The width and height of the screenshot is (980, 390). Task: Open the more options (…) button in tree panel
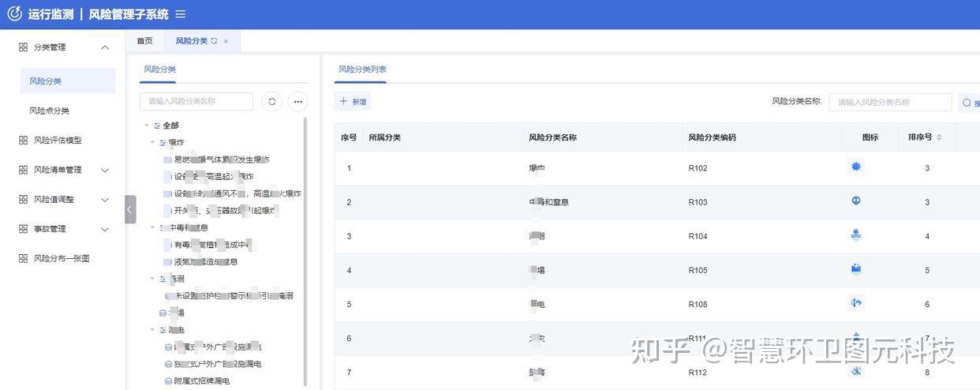pyautogui.click(x=297, y=101)
